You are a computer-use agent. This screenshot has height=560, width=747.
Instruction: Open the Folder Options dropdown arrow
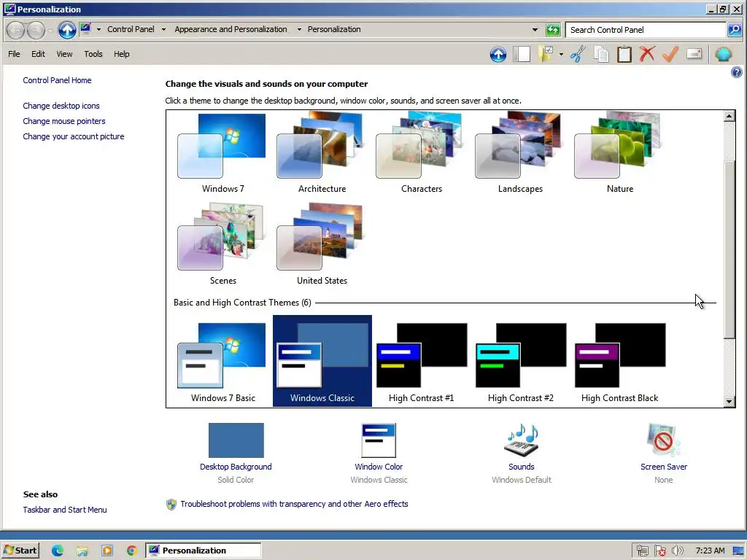click(561, 54)
